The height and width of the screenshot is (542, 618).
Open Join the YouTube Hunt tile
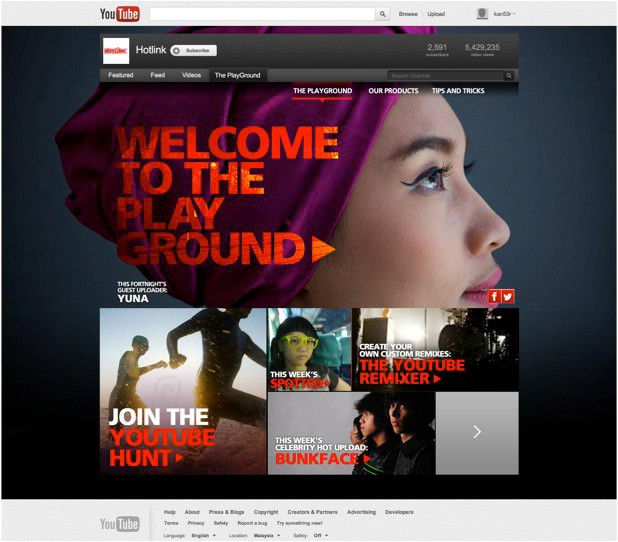click(x=183, y=391)
